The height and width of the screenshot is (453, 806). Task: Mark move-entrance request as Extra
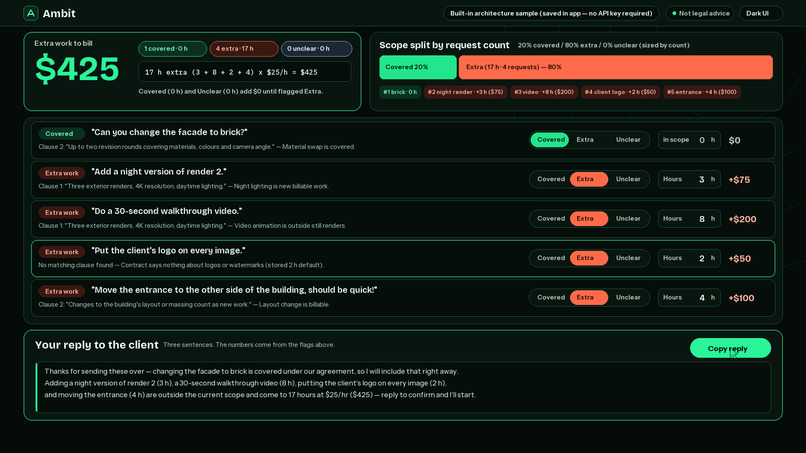click(589, 298)
